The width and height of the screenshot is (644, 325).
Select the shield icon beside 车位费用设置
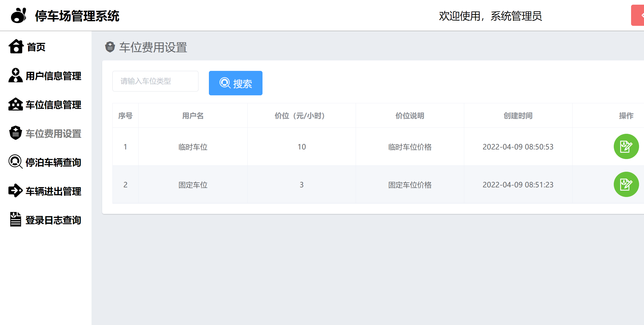point(16,133)
